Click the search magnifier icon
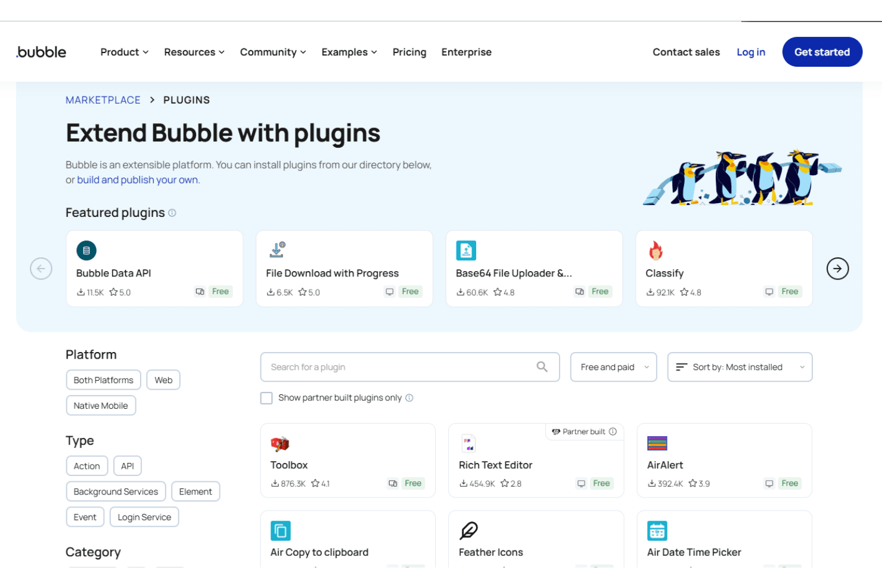This screenshot has width=882, height=588. click(542, 367)
